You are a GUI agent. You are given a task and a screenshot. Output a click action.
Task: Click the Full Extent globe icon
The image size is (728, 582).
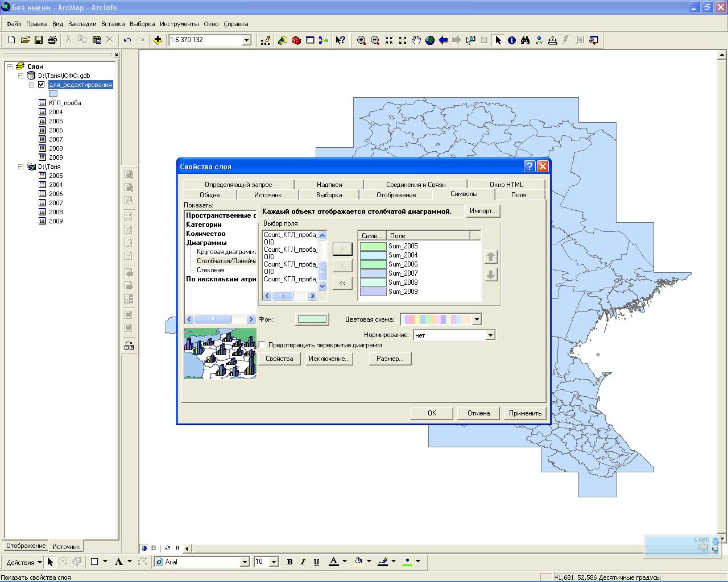(x=430, y=40)
